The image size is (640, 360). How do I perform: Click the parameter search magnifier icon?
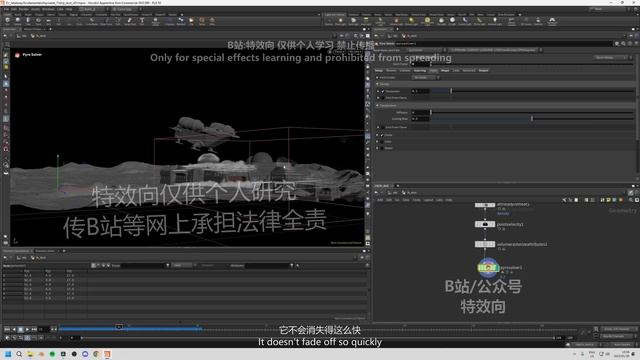623,43
